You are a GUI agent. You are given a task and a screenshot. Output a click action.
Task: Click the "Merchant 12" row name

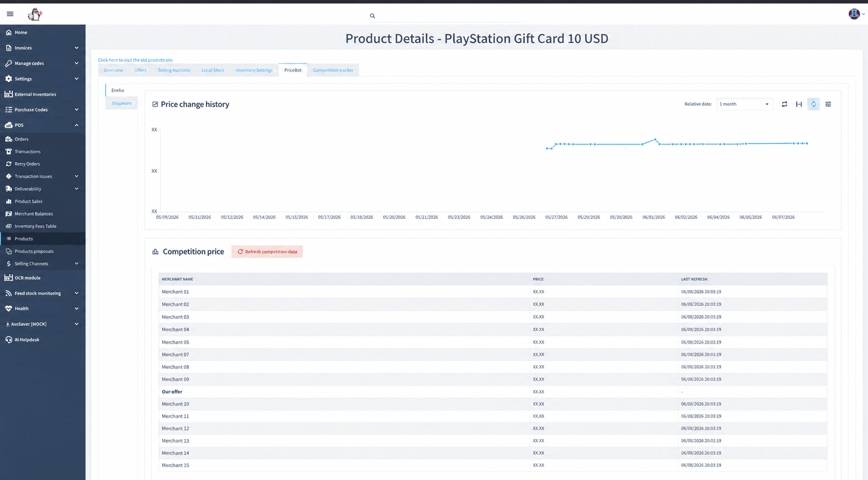pos(176,429)
